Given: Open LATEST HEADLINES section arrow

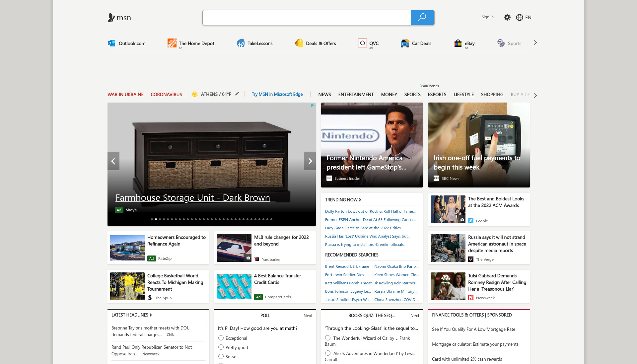Looking at the screenshot, I should (151, 315).
